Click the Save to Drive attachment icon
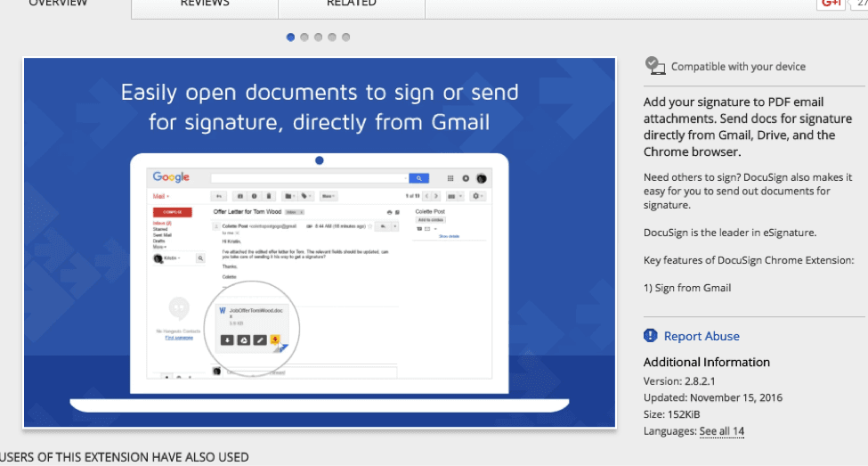The height and width of the screenshot is (466, 868). click(243, 339)
